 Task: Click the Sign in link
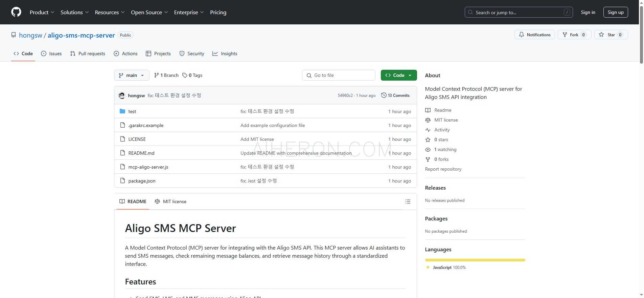(588, 12)
